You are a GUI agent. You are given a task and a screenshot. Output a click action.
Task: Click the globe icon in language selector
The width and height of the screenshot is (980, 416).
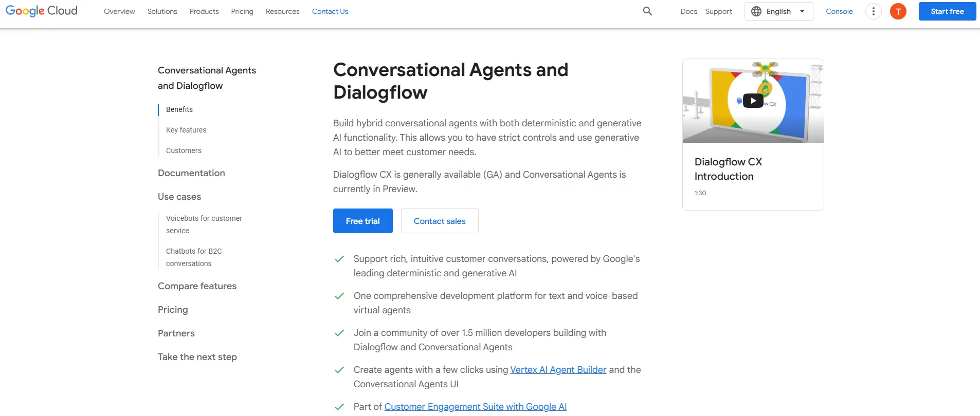[x=756, y=11]
